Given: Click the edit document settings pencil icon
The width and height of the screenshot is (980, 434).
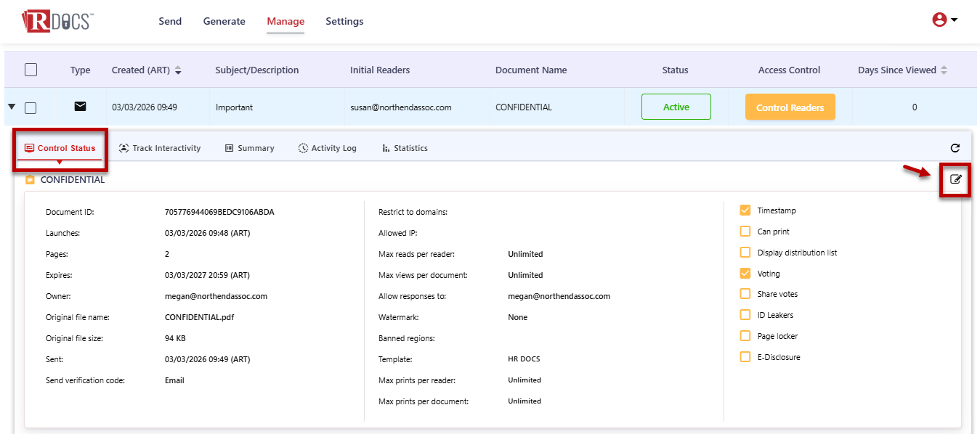Looking at the screenshot, I should tap(955, 179).
